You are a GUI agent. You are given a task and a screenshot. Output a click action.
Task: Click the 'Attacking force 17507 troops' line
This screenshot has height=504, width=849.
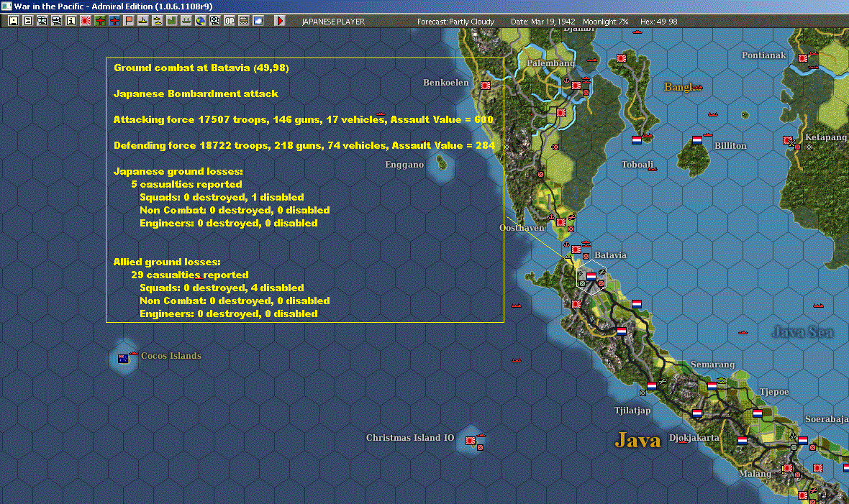[303, 119]
